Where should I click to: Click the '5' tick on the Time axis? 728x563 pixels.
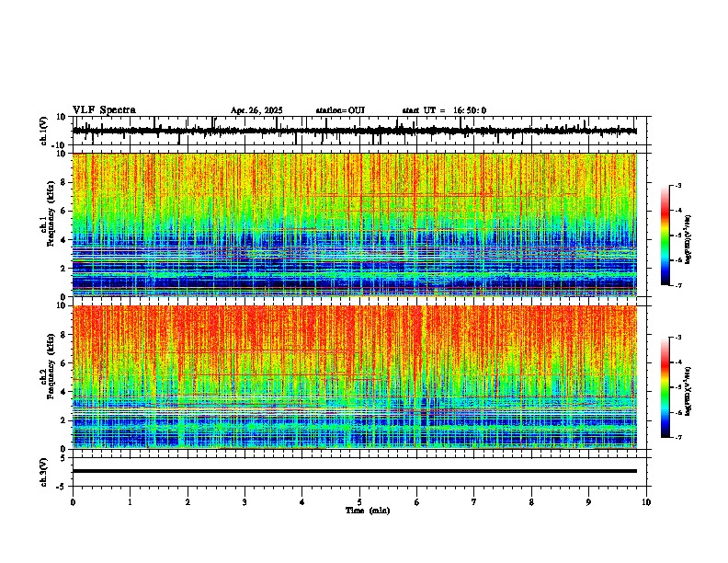(x=359, y=502)
